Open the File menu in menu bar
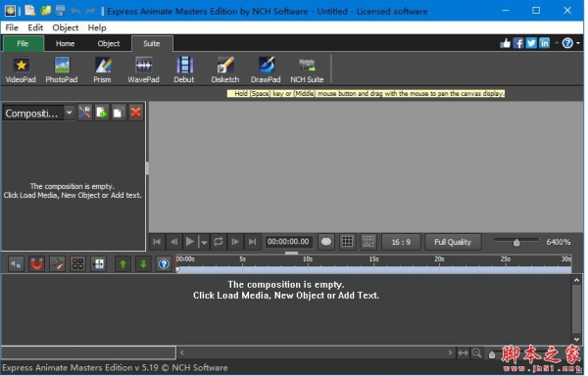 tap(12, 27)
